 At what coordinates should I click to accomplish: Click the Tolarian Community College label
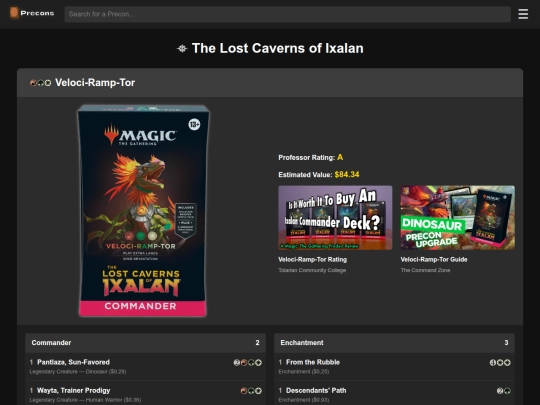312,270
